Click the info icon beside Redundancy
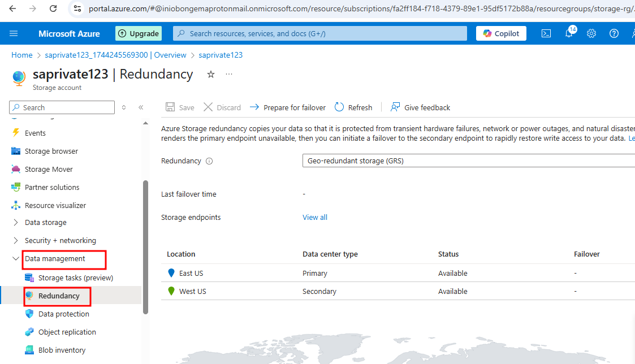 point(209,161)
